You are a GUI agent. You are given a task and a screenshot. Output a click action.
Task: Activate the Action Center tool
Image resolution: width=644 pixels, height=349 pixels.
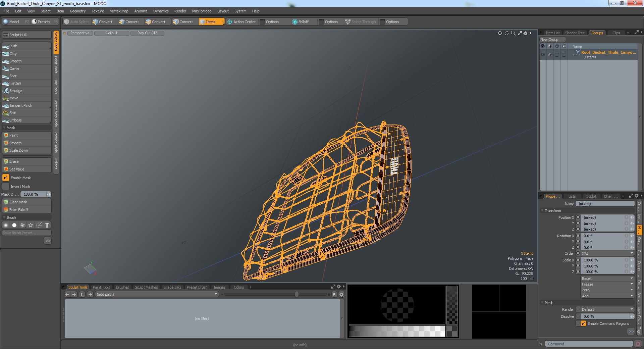tap(241, 22)
